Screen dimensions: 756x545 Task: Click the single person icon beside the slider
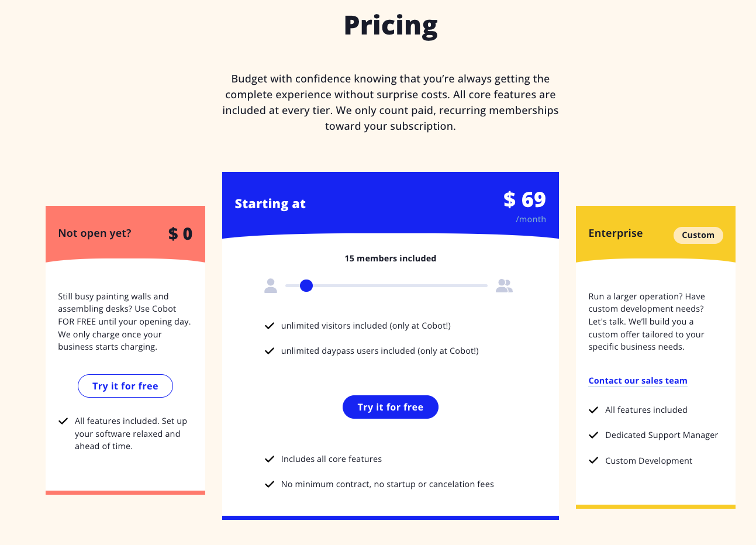270,285
